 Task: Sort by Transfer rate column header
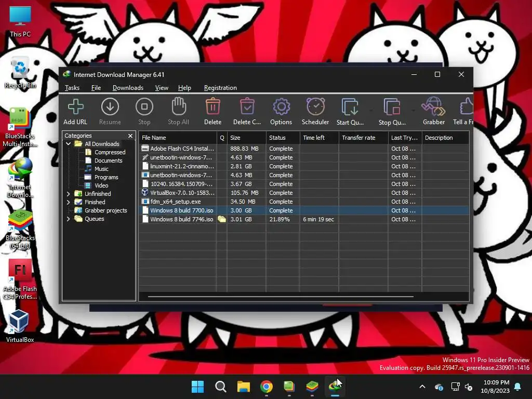[x=363, y=138]
